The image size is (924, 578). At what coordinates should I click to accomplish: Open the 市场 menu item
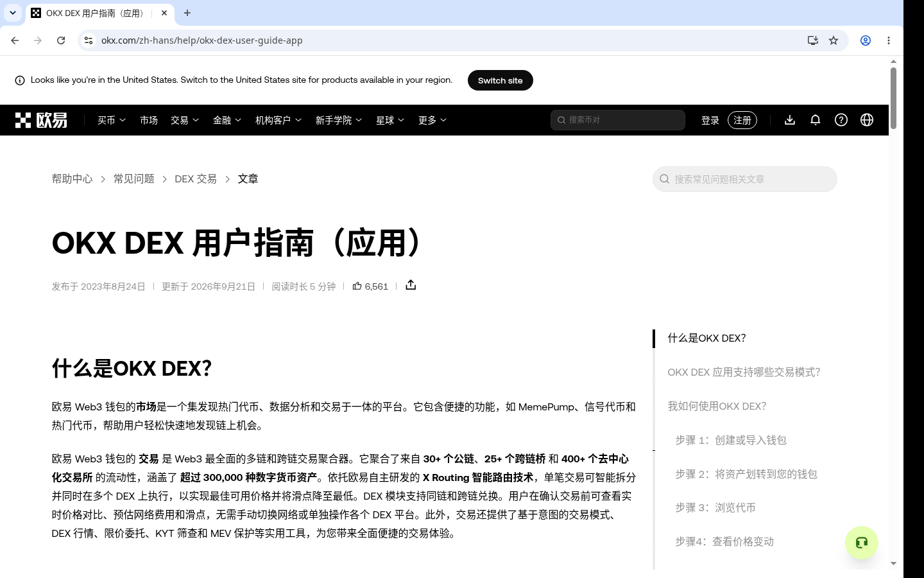coord(149,120)
